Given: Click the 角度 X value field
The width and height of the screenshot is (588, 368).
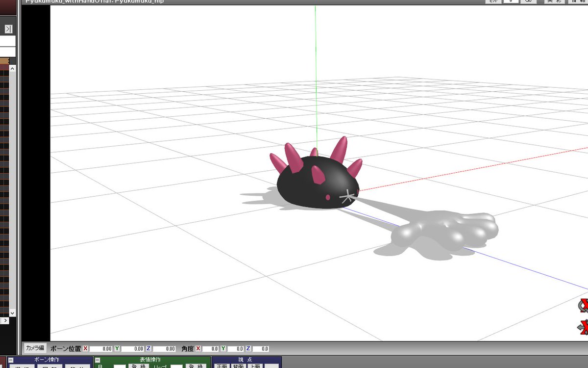Looking at the screenshot, I should pos(210,348).
